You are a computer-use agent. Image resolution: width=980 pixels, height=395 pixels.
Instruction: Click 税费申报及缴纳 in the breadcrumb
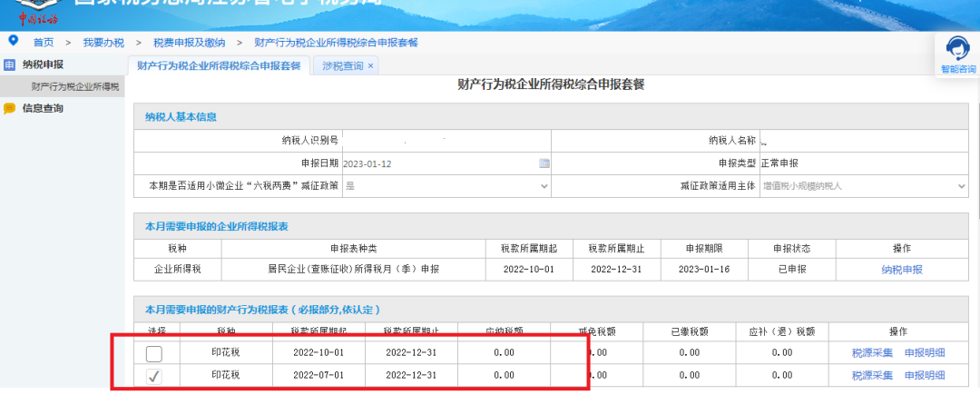[x=190, y=43]
